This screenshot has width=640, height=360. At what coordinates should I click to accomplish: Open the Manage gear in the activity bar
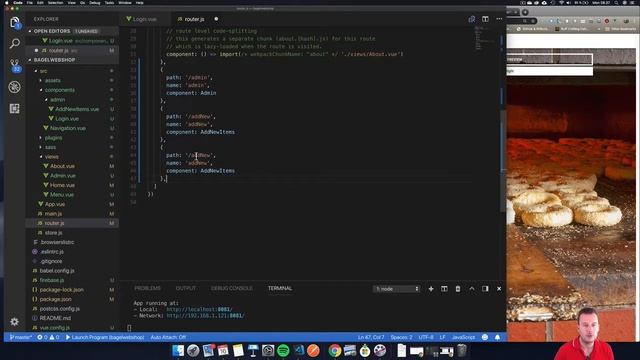(15, 322)
